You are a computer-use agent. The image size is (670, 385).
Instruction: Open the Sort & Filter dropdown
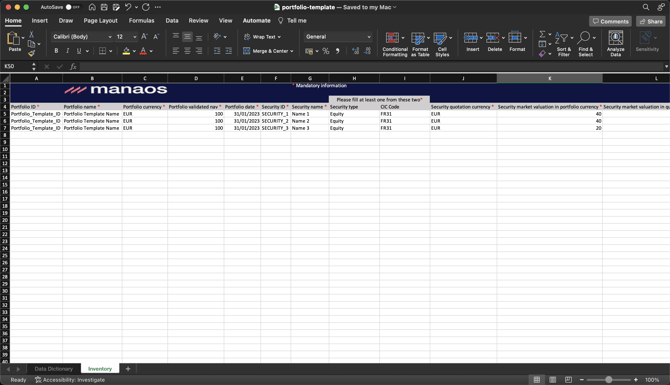click(x=564, y=44)
